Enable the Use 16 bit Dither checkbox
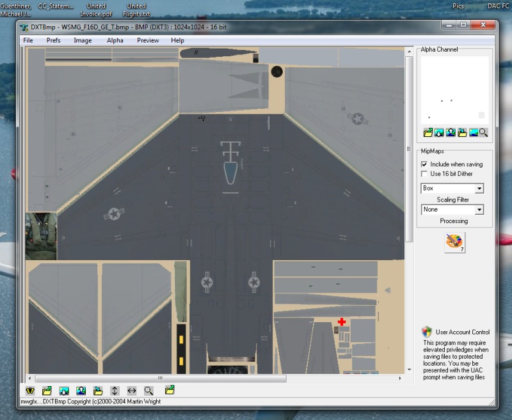 click(424, 174)
